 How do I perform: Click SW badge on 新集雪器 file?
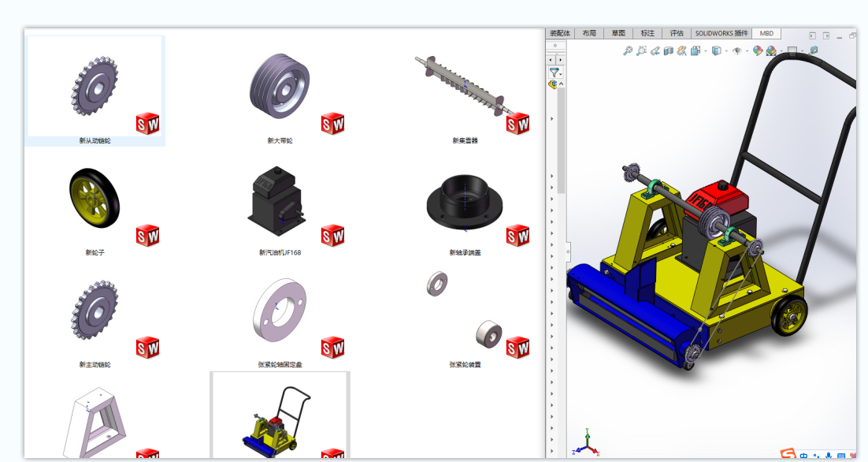(517, 124)
